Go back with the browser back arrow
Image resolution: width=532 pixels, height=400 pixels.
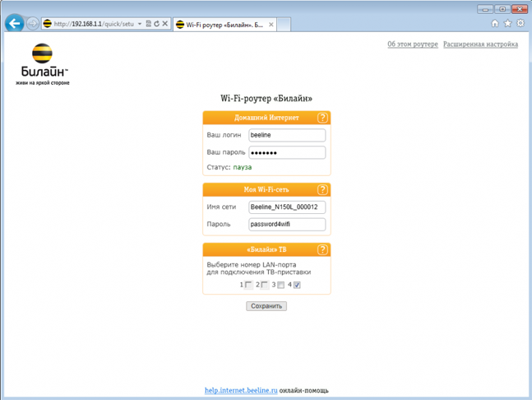[x=15, y=23]
